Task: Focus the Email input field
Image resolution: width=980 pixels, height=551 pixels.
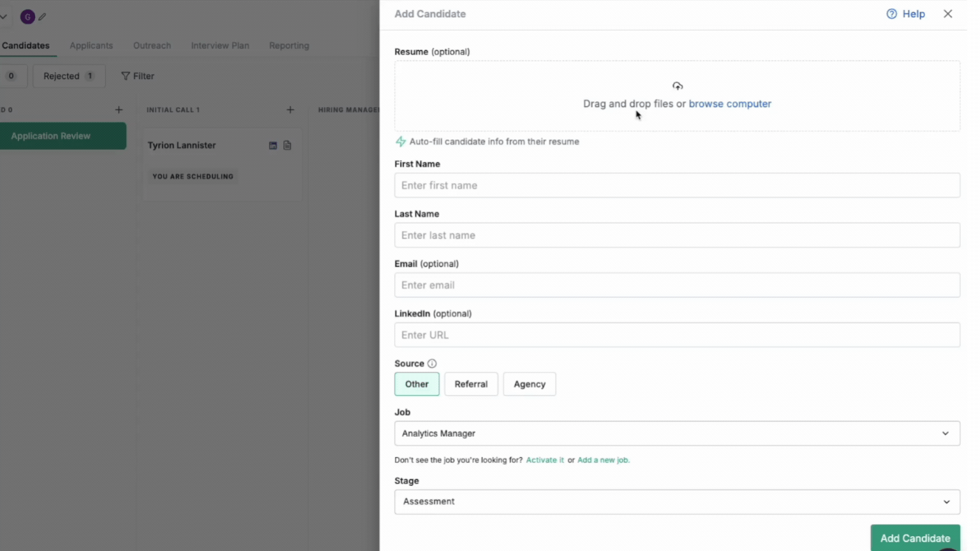Action: tap(676, 285)
